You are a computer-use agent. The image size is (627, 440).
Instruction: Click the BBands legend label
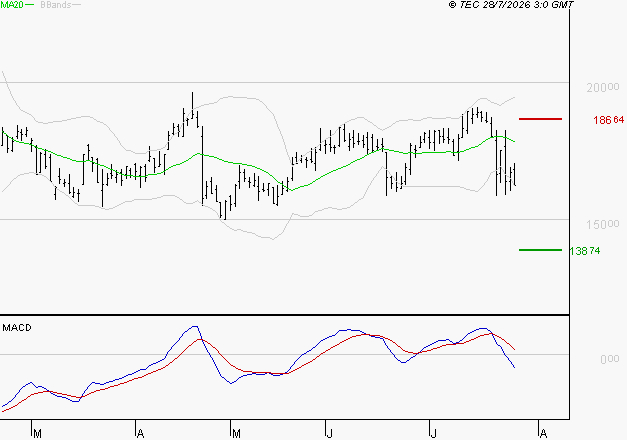coord(56,5)
